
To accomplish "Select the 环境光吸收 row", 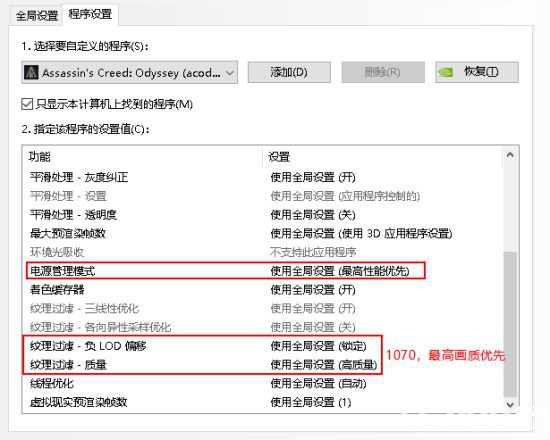I will pyautogui.click(x=263, y=252).
